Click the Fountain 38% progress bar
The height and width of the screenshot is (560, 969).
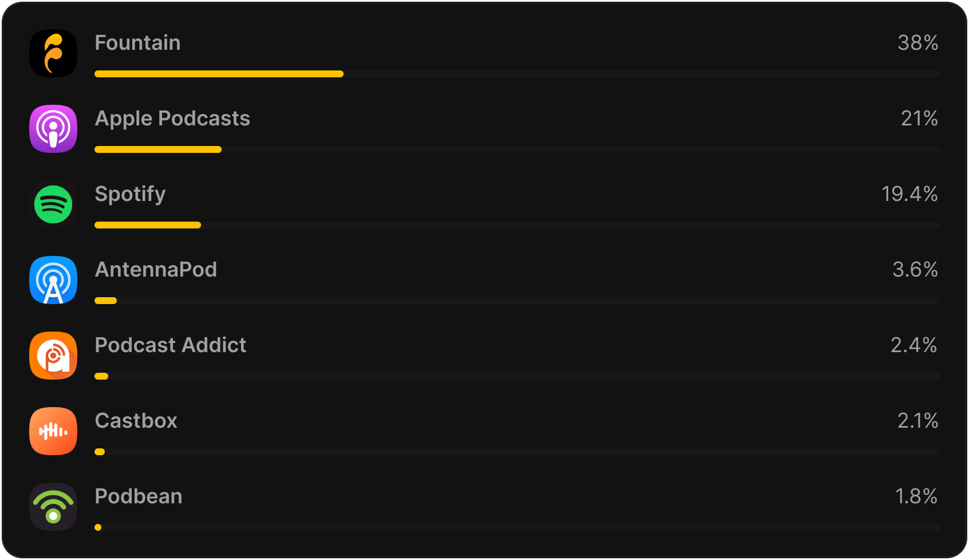[x=219, y=74]
